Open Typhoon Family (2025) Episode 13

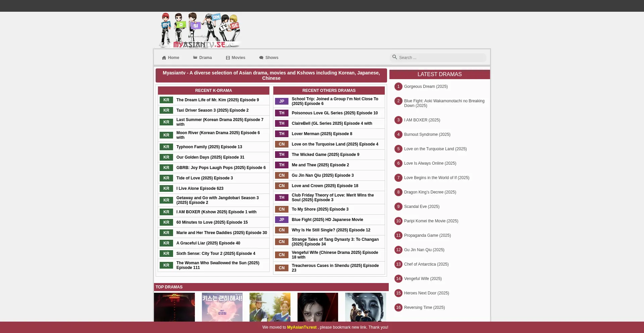(x=209, y=147)
